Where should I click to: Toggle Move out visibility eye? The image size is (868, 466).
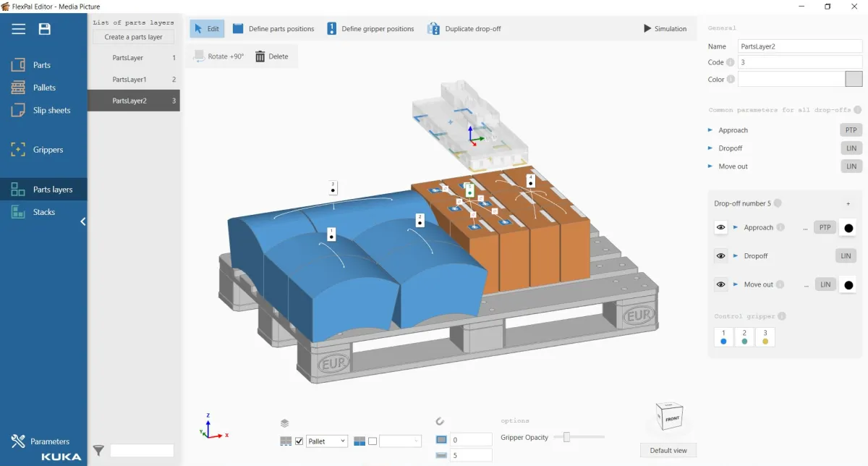(720, 284)
